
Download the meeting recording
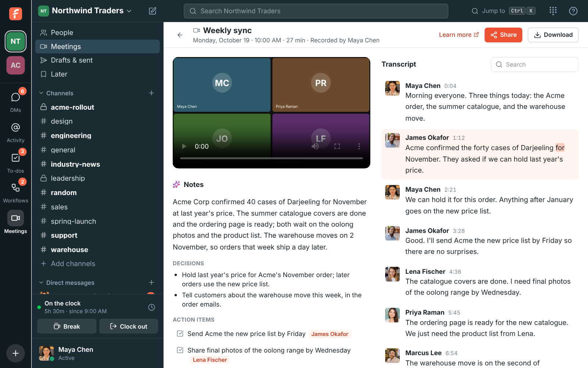553,35
